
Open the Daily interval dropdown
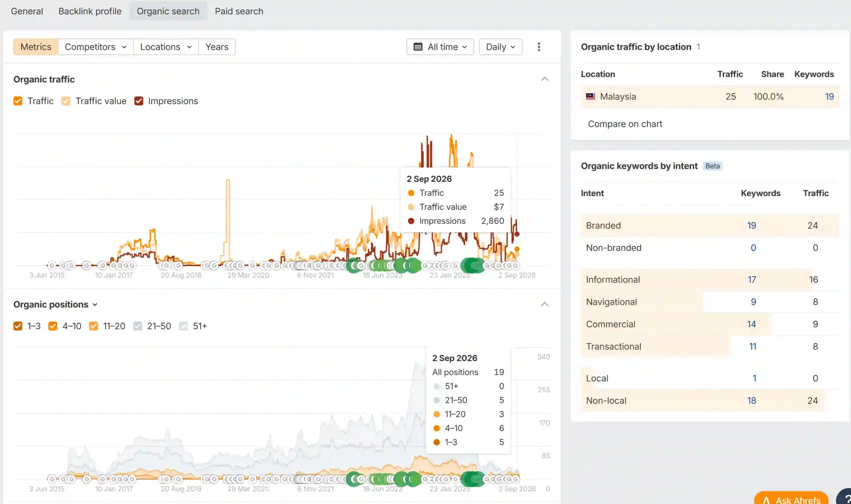pyautogui.click(x=501, y=47)
